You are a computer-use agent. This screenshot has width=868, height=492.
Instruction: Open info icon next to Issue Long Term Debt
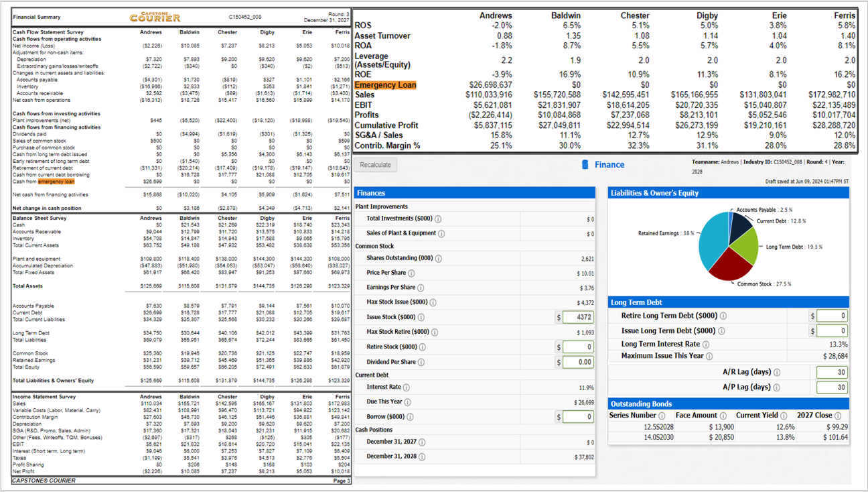tap(721, 331)
